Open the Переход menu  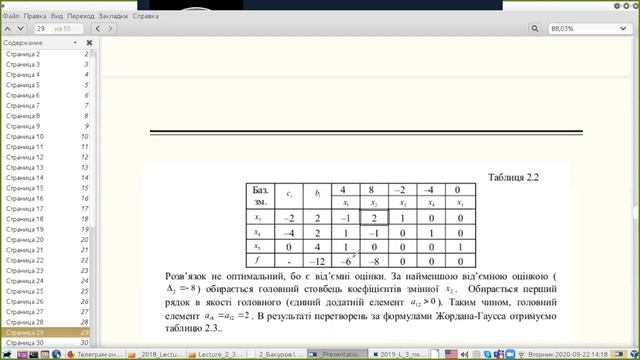click(81, 16)
